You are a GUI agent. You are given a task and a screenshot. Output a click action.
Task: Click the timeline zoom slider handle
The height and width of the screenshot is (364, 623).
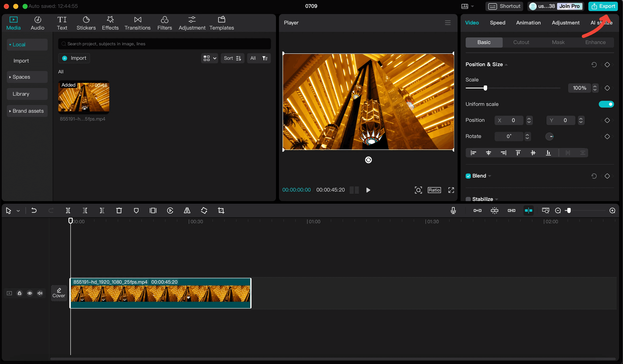click(x=569, y=210)
